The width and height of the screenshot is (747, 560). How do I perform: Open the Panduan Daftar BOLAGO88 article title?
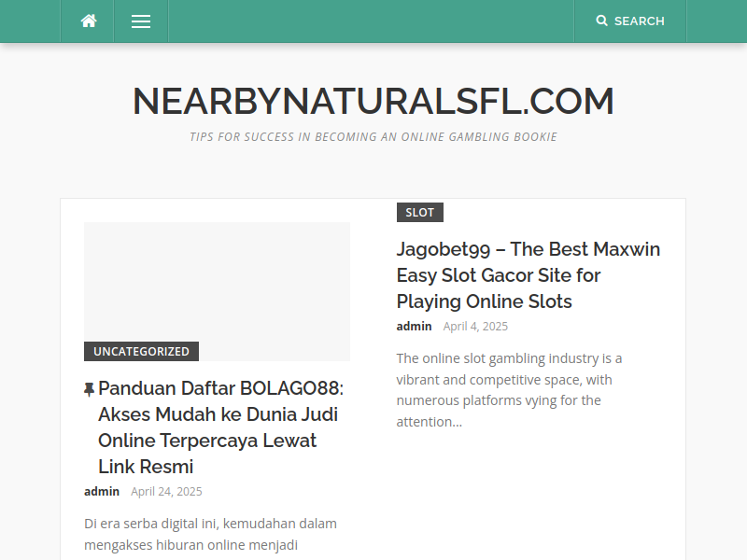point(220,427)
